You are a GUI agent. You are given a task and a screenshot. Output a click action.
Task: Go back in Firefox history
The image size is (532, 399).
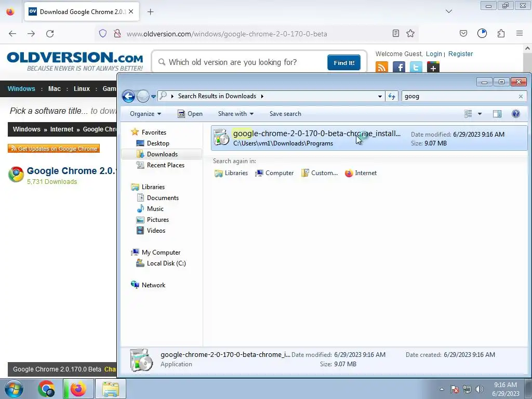[x=12, y=34]
